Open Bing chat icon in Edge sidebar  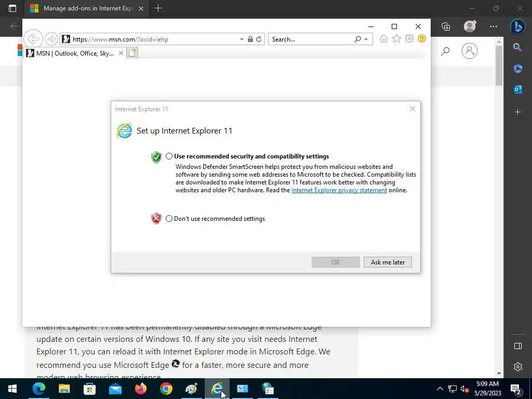coord(518,26)
